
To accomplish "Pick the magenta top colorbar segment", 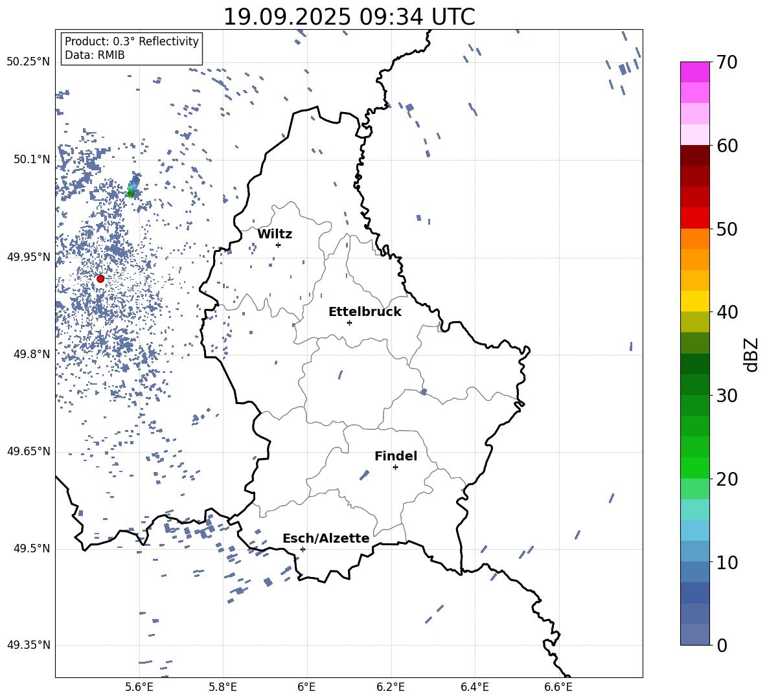I will [x=694, y=72].
